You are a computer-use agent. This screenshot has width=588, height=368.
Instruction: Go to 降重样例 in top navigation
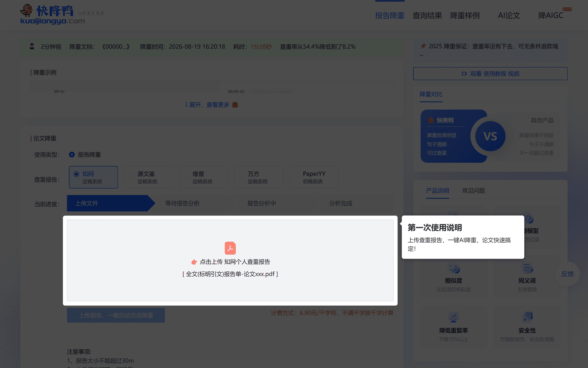pyautogui.click(x=465, y=15)
